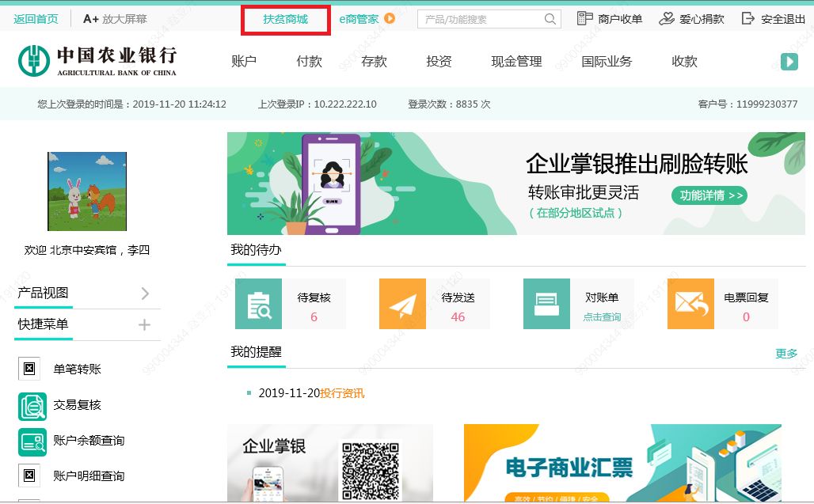This screenshot has height=504, width=814.
Task: Click the 电票回复 count 0
Action: (x=746, y=316)
